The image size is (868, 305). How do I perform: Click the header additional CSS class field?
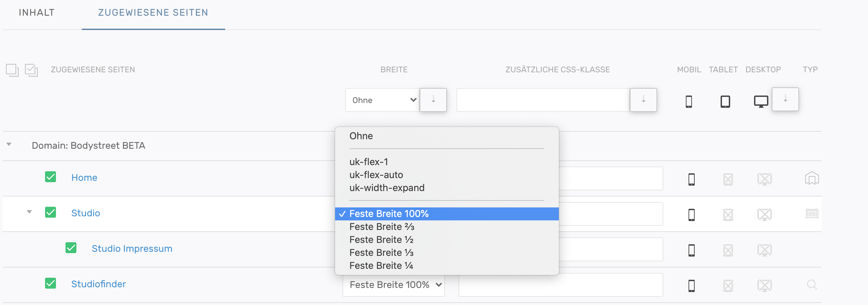click(x=542, y=100)
